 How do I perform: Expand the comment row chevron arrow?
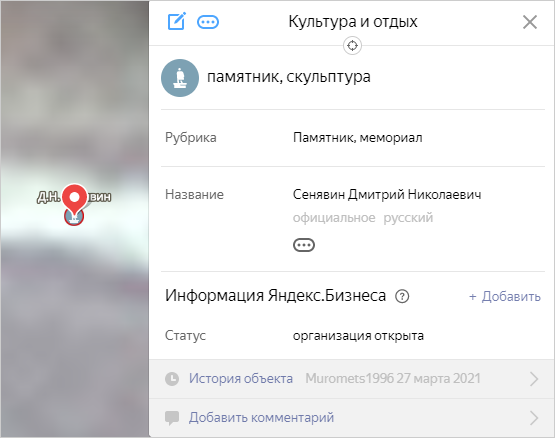pos(534,418)
